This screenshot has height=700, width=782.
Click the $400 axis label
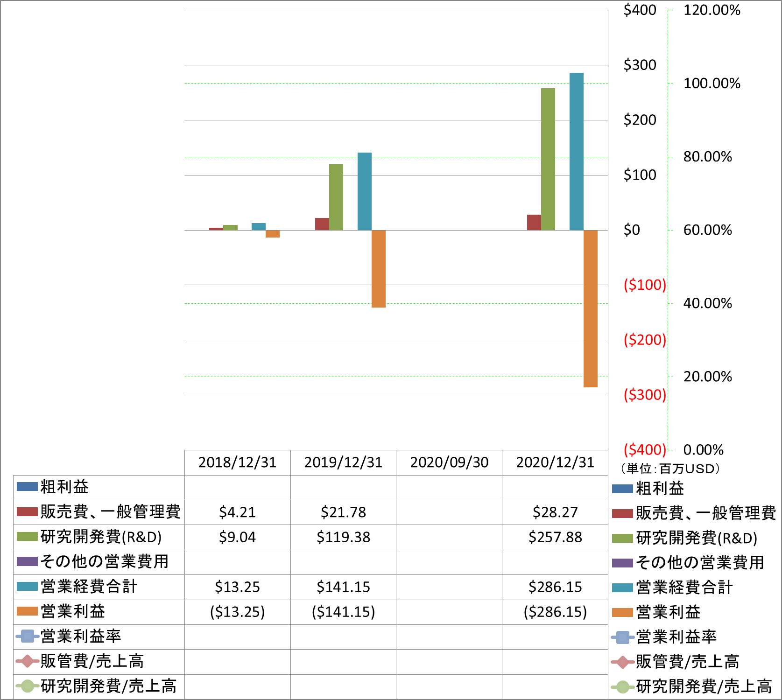tap(640, 10)
